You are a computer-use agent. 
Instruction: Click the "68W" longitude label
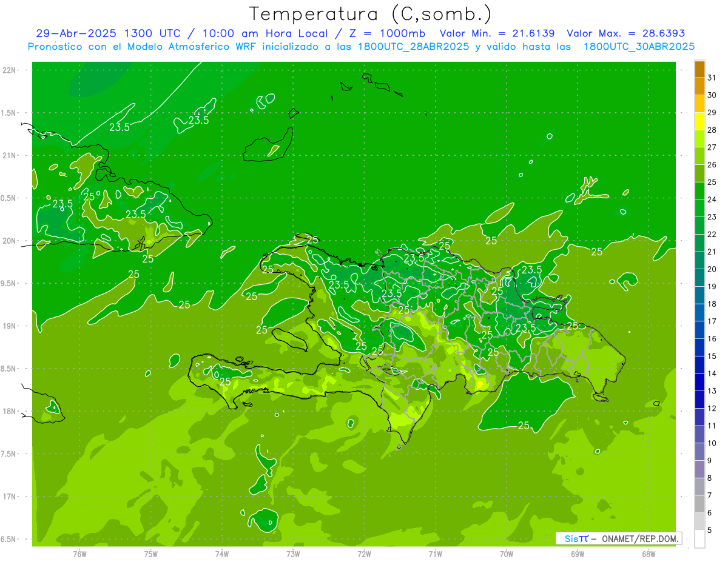pyautogui.click(x=649, y=554)
